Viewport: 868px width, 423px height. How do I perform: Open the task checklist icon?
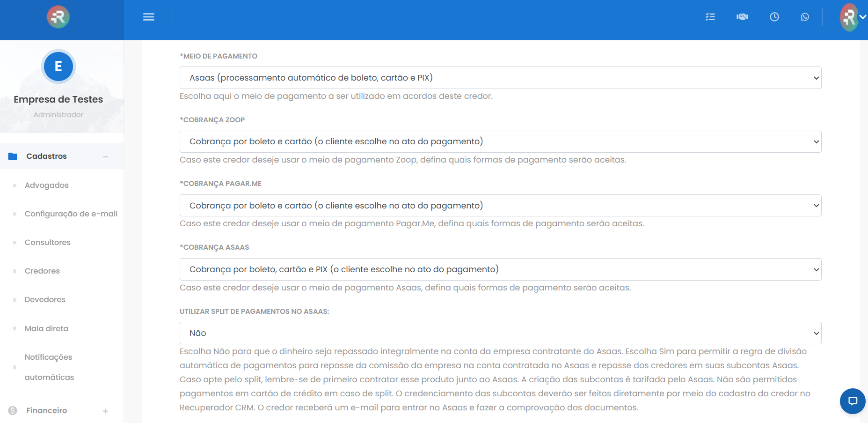point(710,17)
